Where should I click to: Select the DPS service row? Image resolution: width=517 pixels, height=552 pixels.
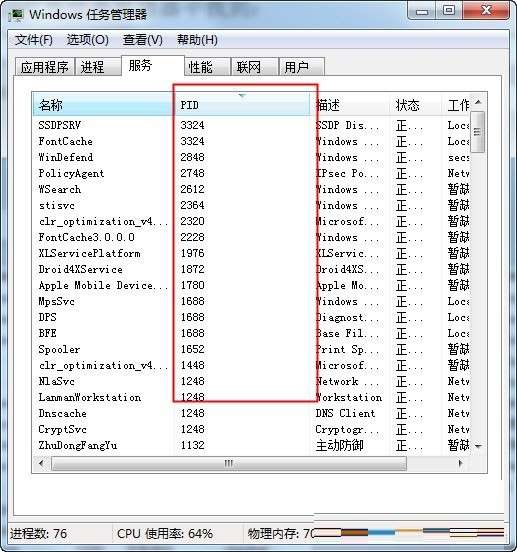252,318
